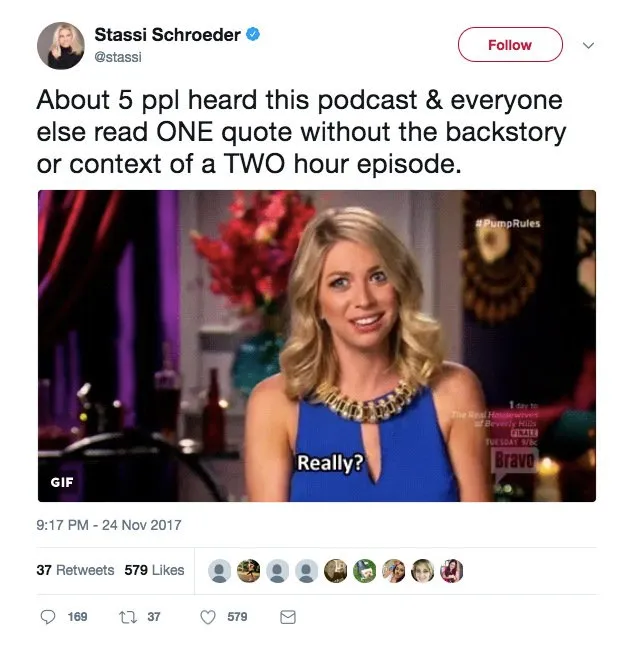Click the blue verified badge
The width and height of the screenshot is (631, 648).
[253, 34]
